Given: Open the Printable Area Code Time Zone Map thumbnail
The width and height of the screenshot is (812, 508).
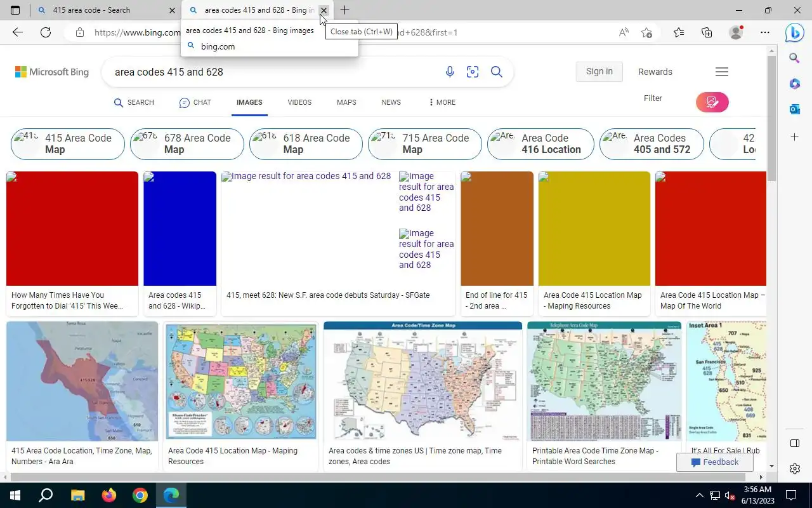Looking at the screenshot, I should [604, 381].
